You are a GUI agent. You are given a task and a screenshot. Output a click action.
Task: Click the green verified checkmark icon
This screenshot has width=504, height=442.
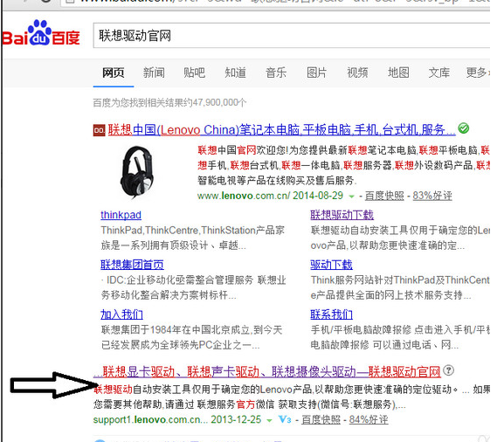click(464, 128)
